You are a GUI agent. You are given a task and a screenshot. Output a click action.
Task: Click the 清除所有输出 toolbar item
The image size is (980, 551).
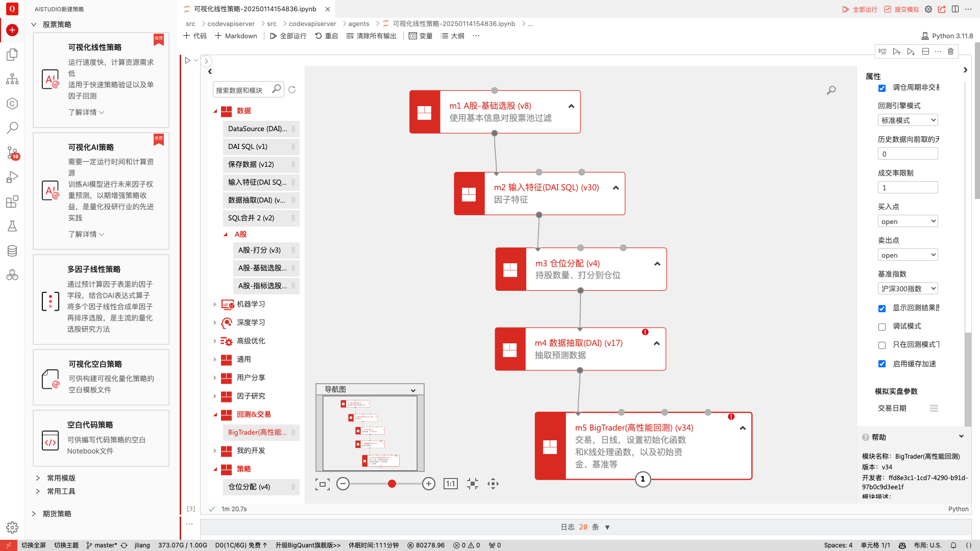click(x=371, y=36)
